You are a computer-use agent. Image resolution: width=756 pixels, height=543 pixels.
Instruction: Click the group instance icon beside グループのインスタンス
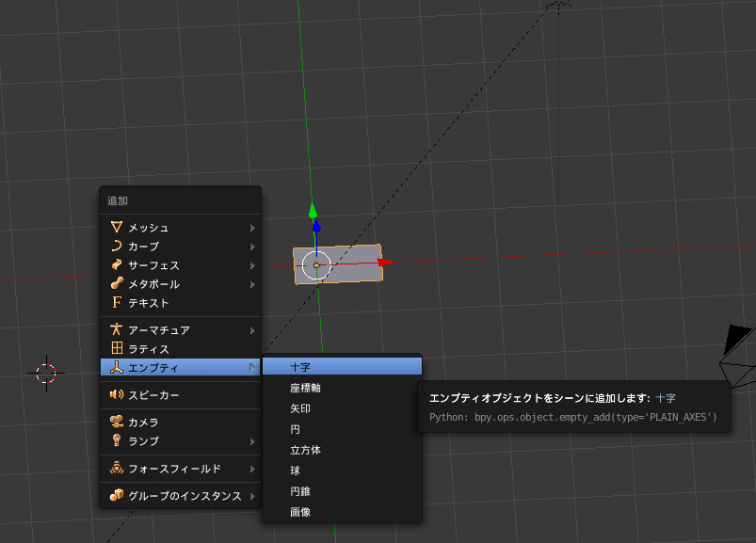click(x=116, y=495)
